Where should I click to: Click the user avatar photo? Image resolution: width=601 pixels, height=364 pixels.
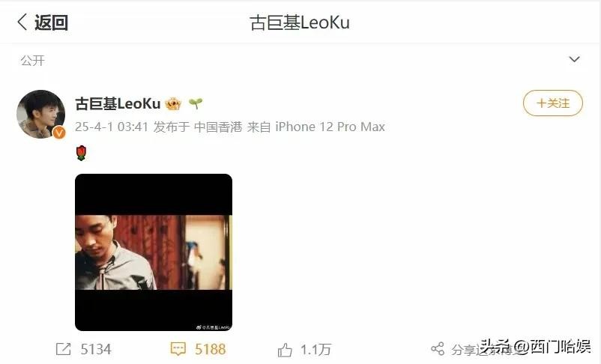click(40, 114)
